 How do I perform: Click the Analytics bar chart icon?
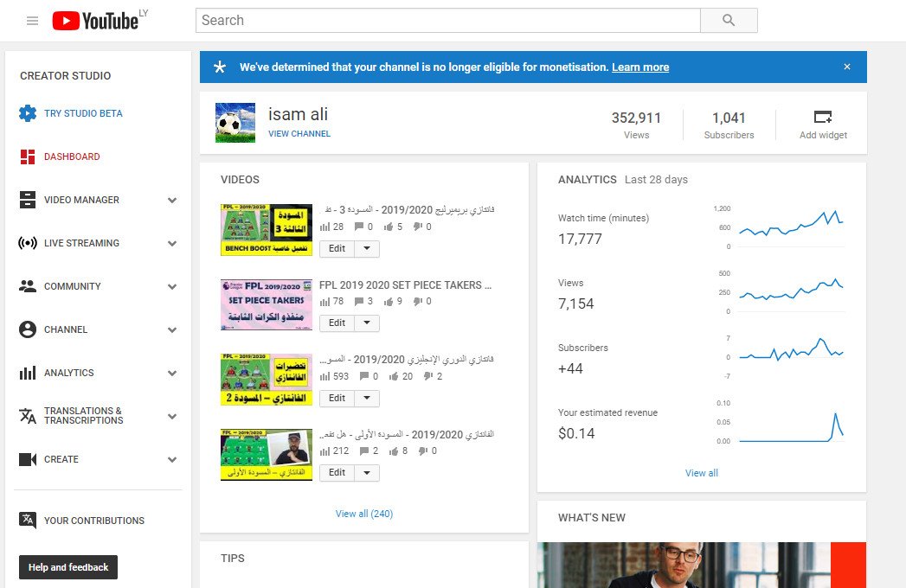27,373
